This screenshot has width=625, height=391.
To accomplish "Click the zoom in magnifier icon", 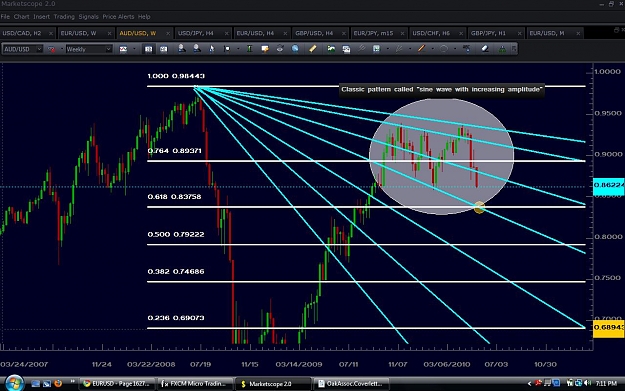I will 181,49.
